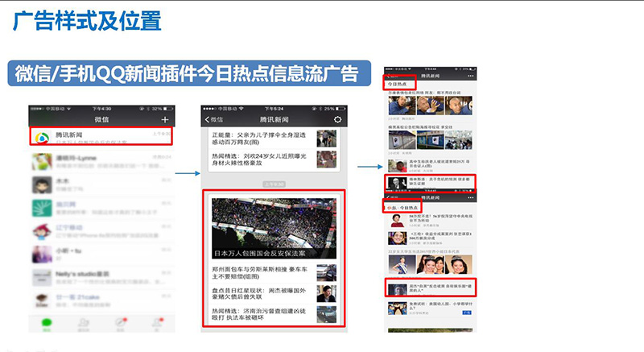
Task: Open article 正能量：父亲为儿子撑伞全身湿透
Action: [274, 139]
